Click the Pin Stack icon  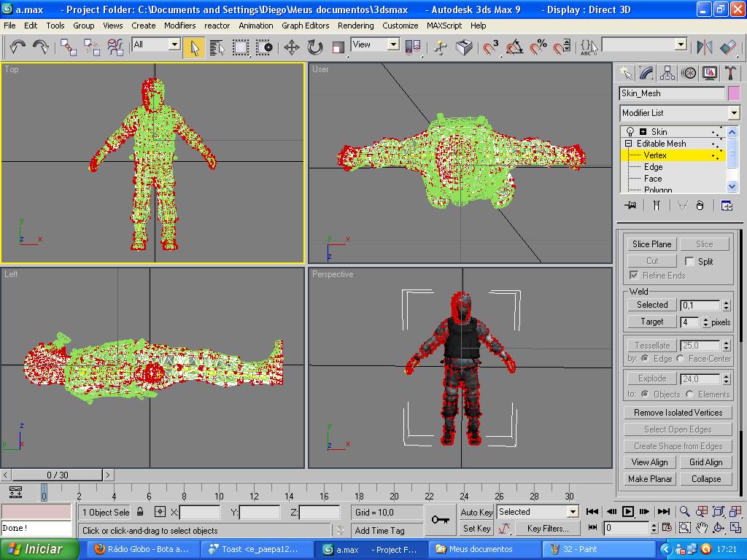click(x=631, y=206)
